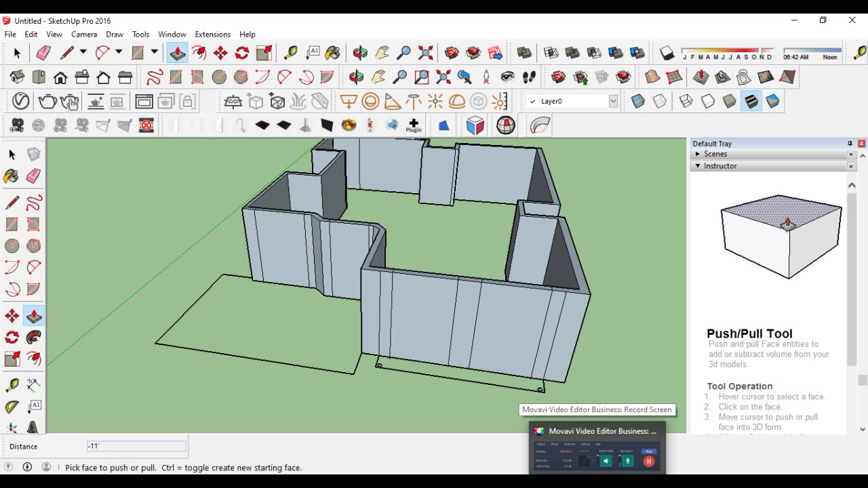This screenshot has height=488, width=868.
Task: Switch to Monochrome face style
Action: 772,102
